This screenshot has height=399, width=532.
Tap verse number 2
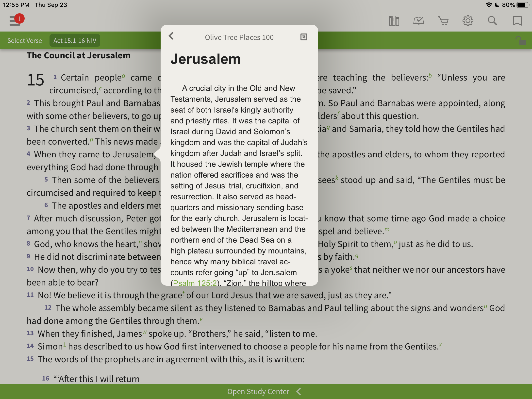coord(28,102)
